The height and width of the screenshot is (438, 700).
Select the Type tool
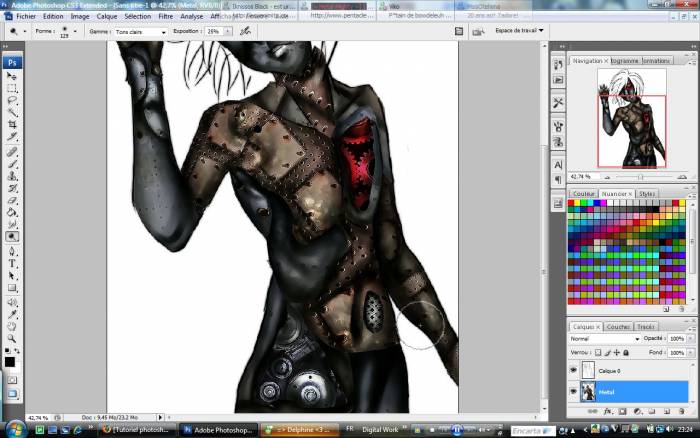[12, 264]
